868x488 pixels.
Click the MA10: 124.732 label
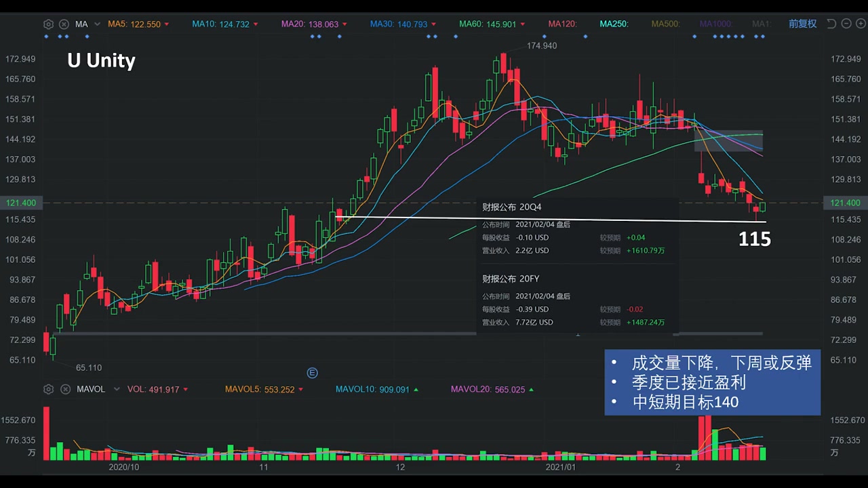(220, 24)
